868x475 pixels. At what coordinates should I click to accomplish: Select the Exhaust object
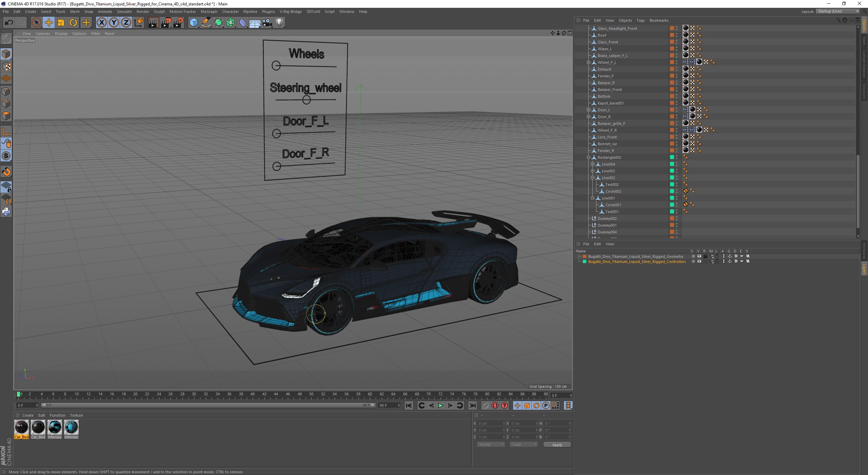605,69
